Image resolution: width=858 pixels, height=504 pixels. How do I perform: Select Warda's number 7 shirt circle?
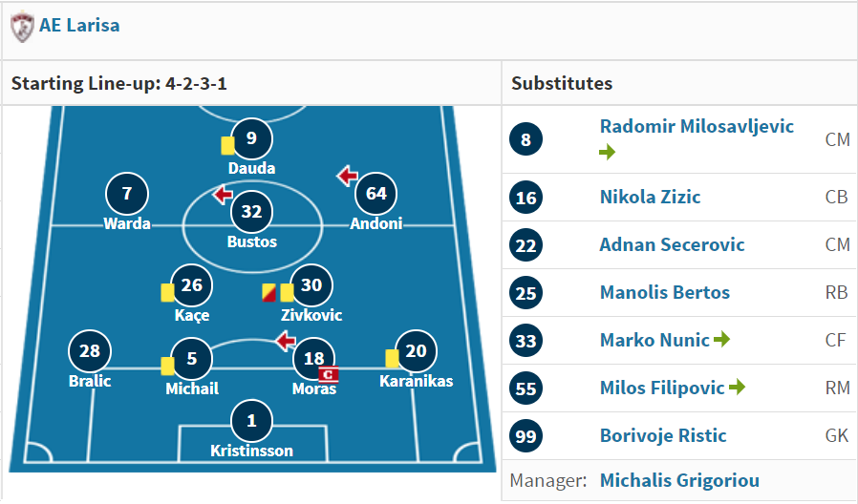(x=127, y=194)
